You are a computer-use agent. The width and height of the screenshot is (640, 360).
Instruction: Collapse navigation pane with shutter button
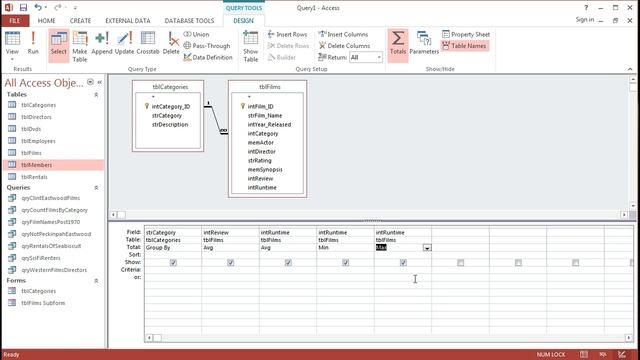point(100,82)
